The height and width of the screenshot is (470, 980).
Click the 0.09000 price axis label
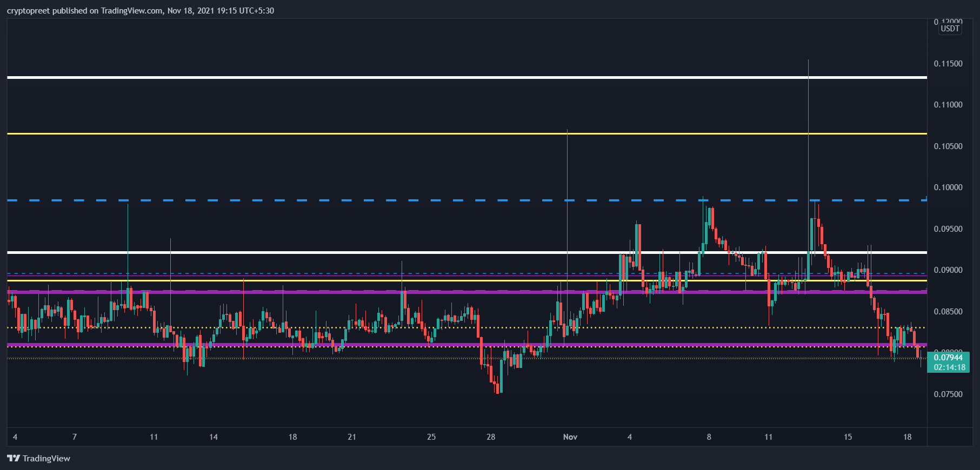[x=948, y=270]
